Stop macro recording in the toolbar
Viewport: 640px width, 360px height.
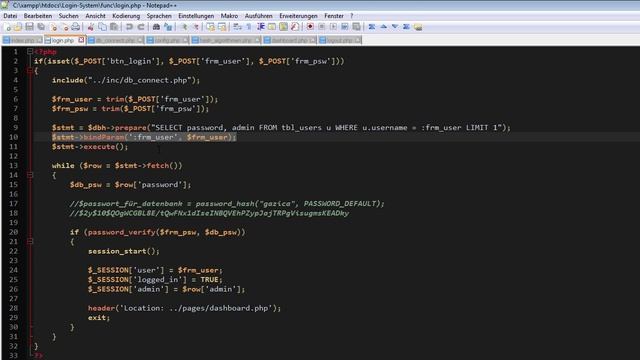pos(322,27)
